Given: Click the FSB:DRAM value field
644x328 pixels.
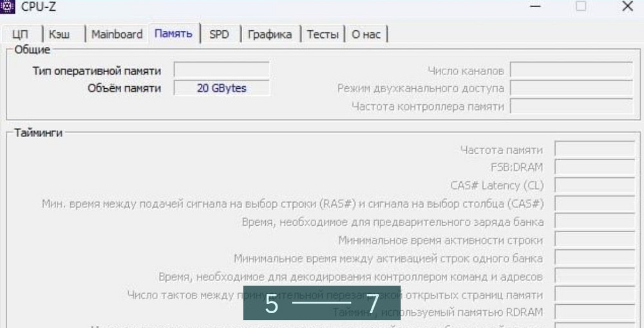Looking at the screenshot, I should tap(594, 167).
